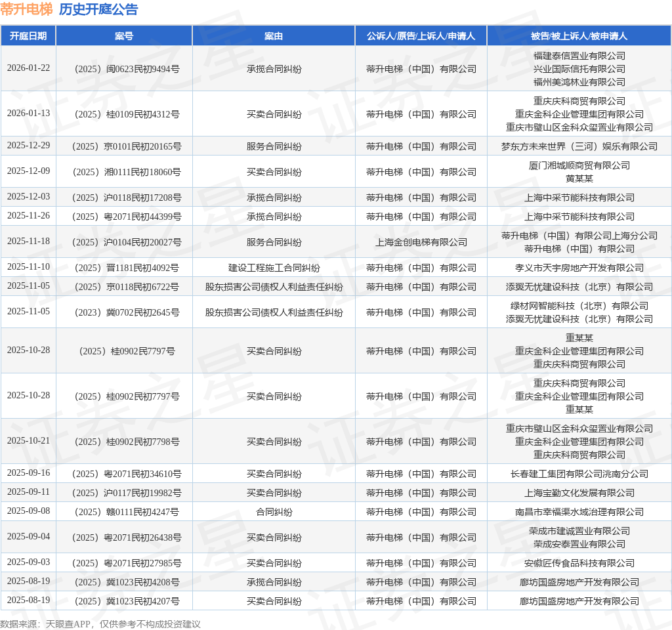Click case number 桂0902民初7798号

[127, 442]
